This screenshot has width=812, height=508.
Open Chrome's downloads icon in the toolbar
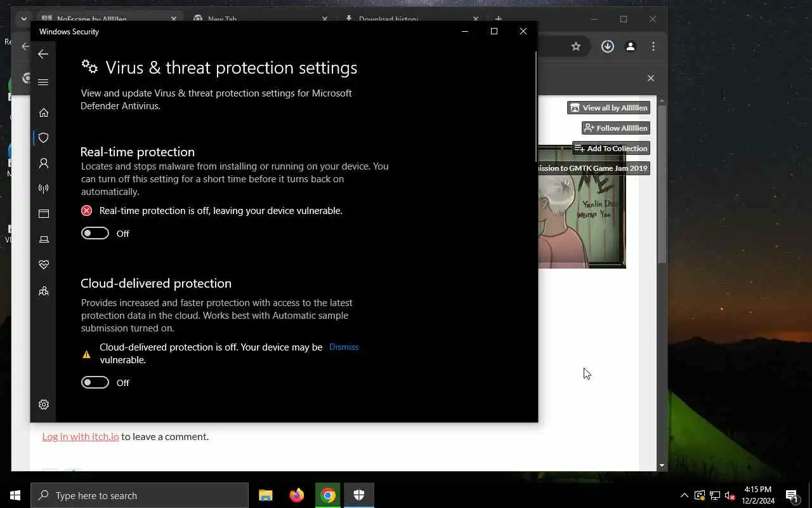click(608, 46)
